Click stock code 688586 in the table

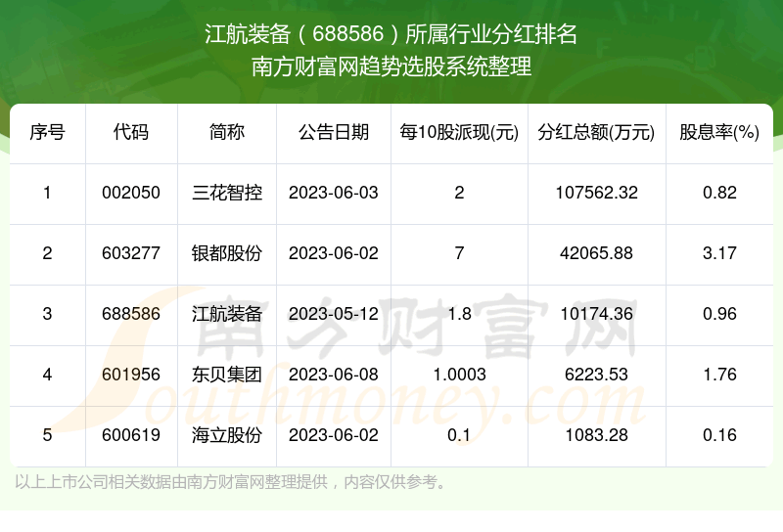(131, 314)
